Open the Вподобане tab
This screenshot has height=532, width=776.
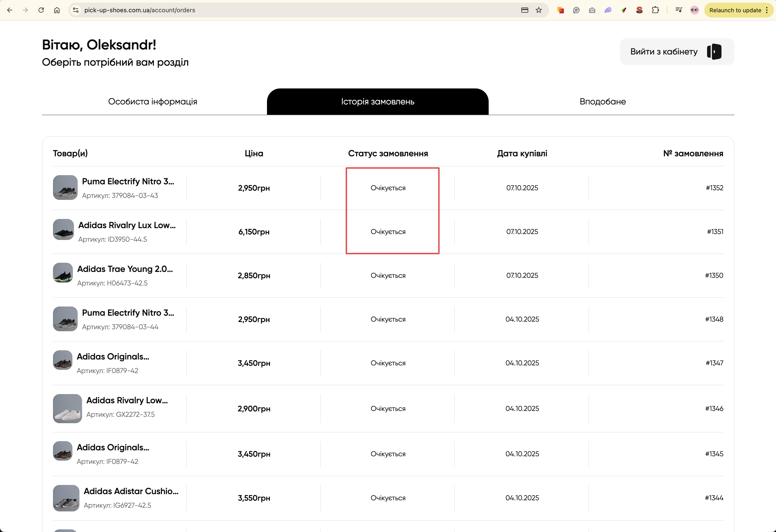click(602, 102)
